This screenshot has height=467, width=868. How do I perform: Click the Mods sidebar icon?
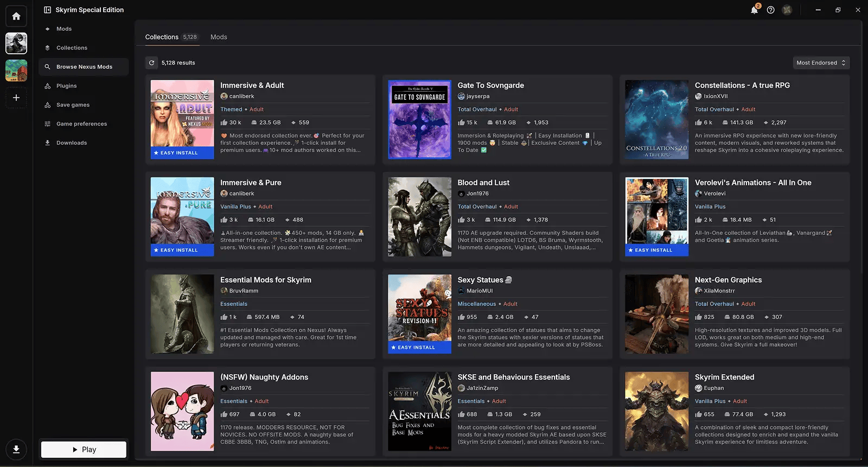click(x=47, y=29)
